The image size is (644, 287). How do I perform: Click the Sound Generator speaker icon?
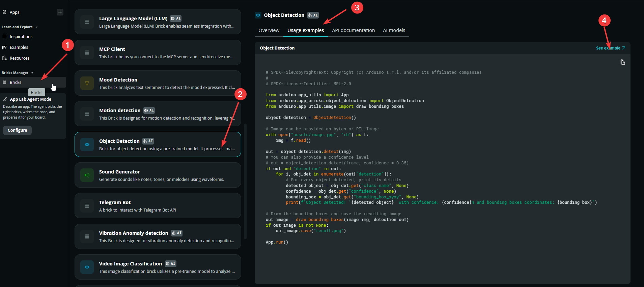point(87,175)
